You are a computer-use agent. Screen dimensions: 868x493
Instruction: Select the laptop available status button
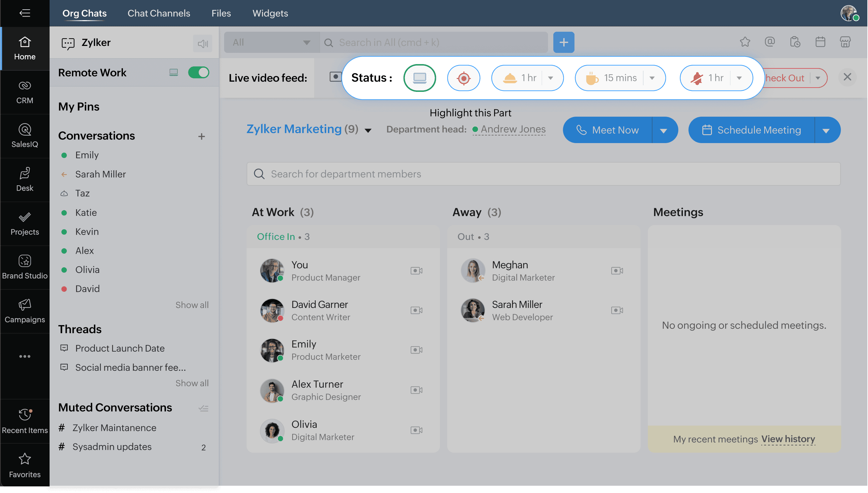(419, 78)
